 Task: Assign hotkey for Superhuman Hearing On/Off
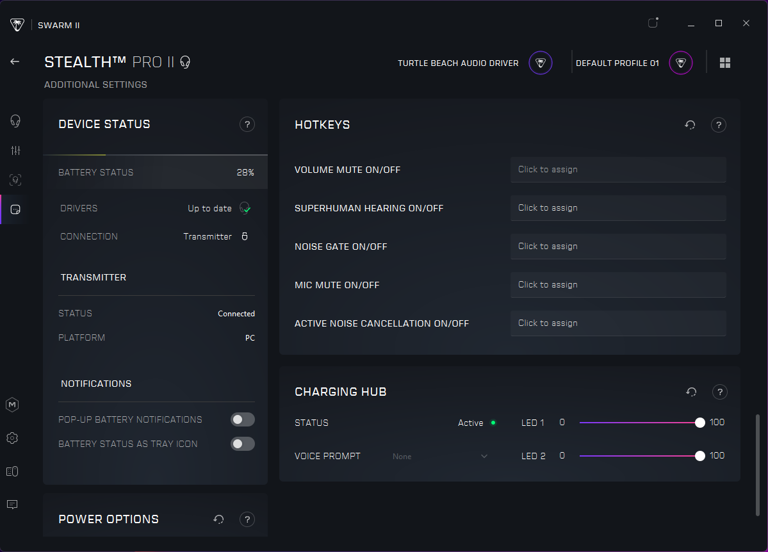[x=618, y=208]
